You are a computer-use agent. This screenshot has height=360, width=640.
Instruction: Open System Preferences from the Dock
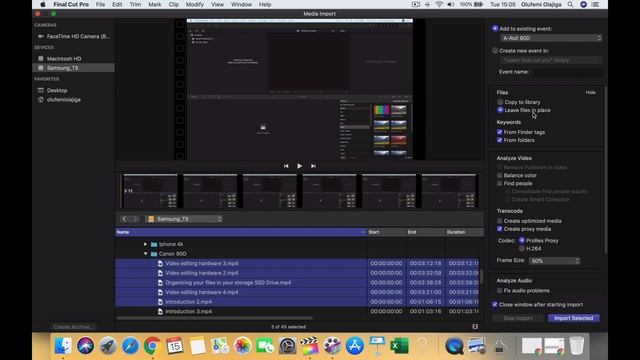point(287,346)
